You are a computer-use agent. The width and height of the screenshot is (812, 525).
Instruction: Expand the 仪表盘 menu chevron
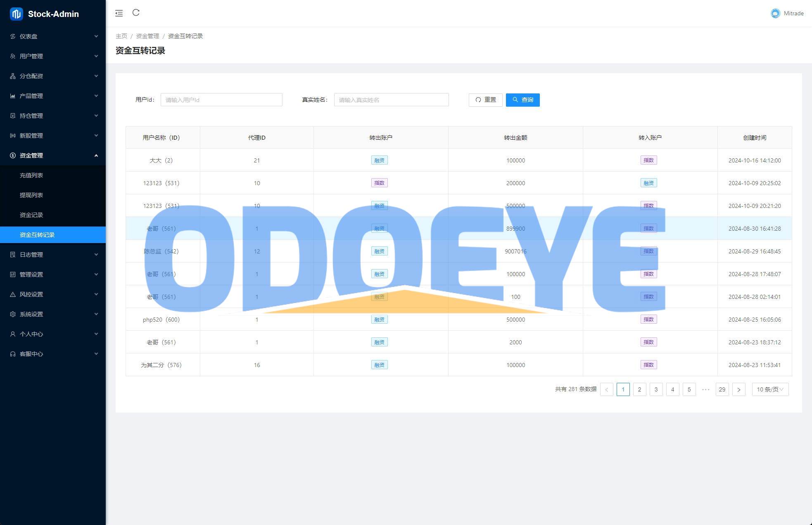96,36
